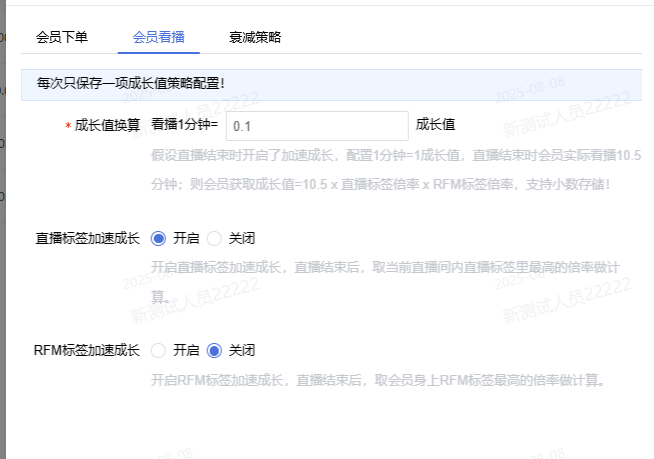The width and height of the screenshot is (654, 459).
Task: Open the 衰减策略 tab
Action: pyautogui.click(x=255, y=37)
